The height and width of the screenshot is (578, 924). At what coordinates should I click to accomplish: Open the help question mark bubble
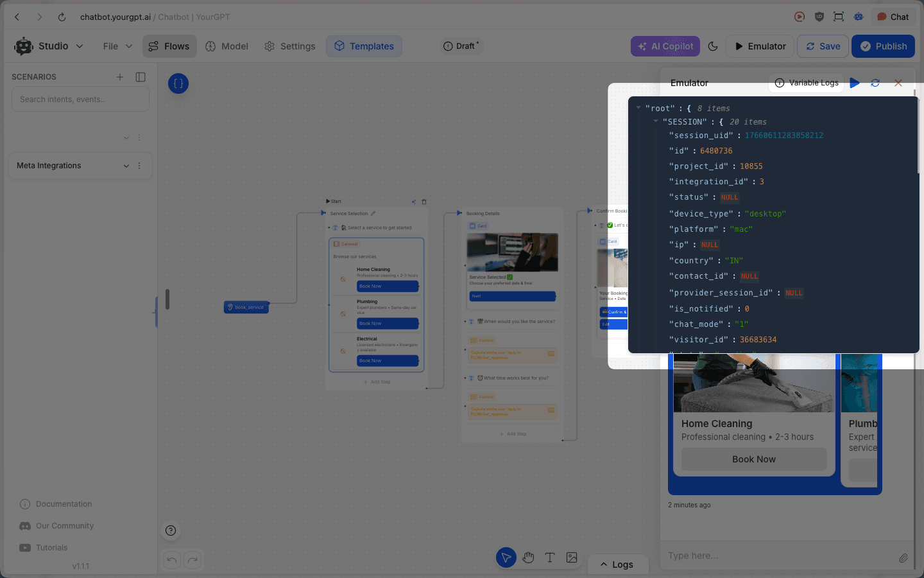[x=171, y=530]
